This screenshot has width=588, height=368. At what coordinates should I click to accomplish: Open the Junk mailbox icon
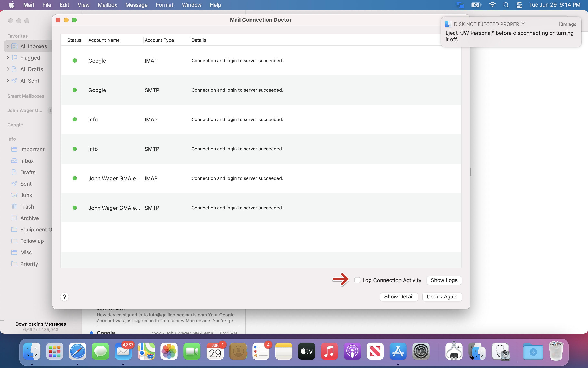(14, 195)
